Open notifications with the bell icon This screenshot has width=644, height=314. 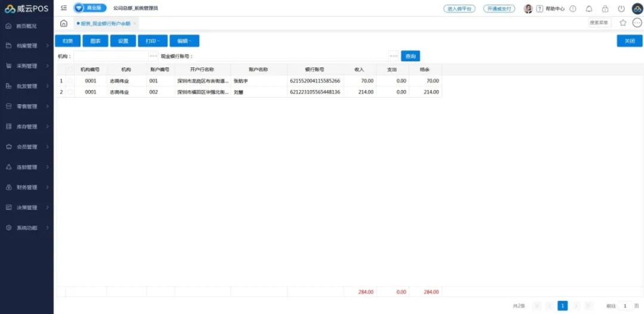589,8
